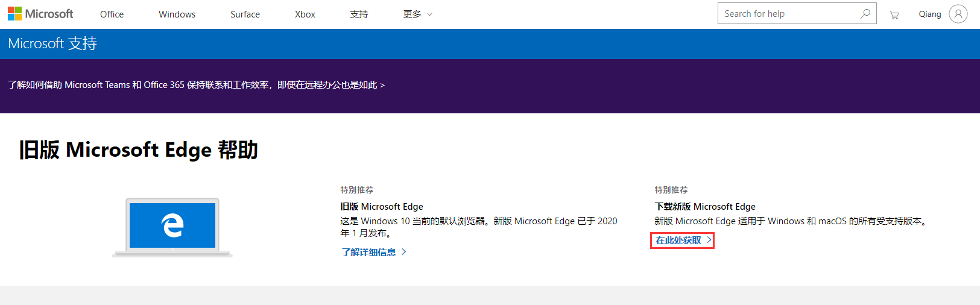The height and width of the screenshot is (305, 980).
Task: Click the Qiang account name
Action: pos(929,14)
